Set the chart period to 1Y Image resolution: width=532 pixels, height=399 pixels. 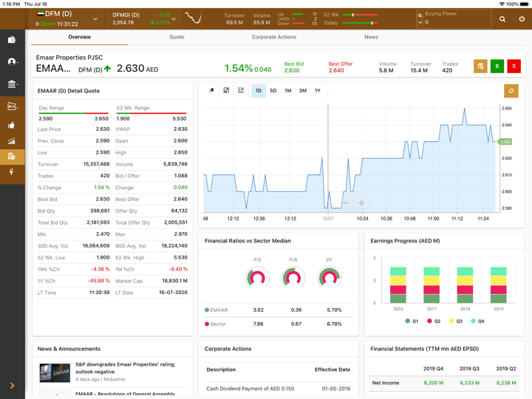pos(318,91)
